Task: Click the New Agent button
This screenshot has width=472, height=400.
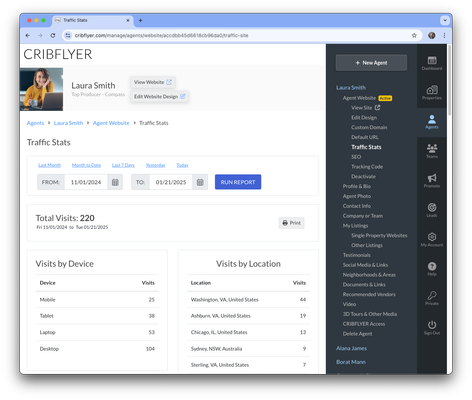Action: click(371, 63)
